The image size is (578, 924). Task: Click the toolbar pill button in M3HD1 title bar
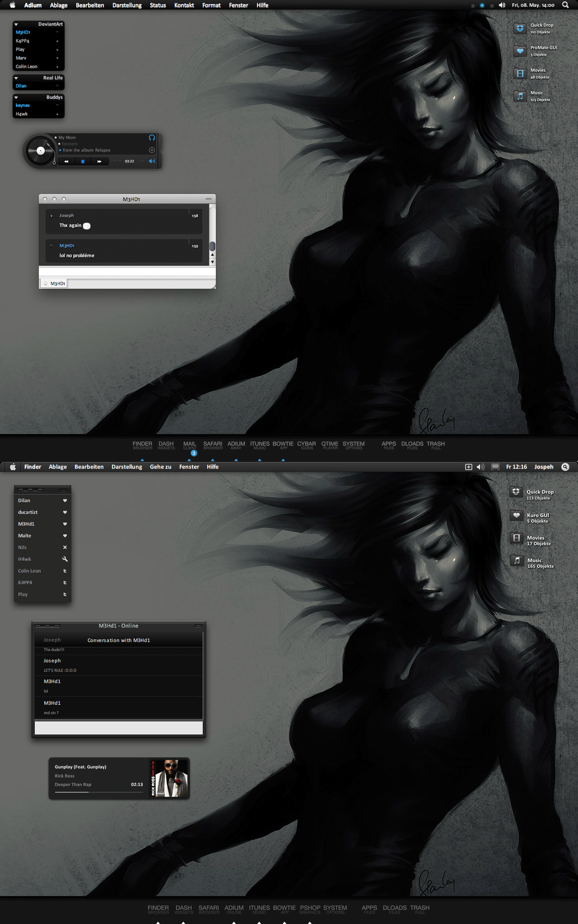208,199
